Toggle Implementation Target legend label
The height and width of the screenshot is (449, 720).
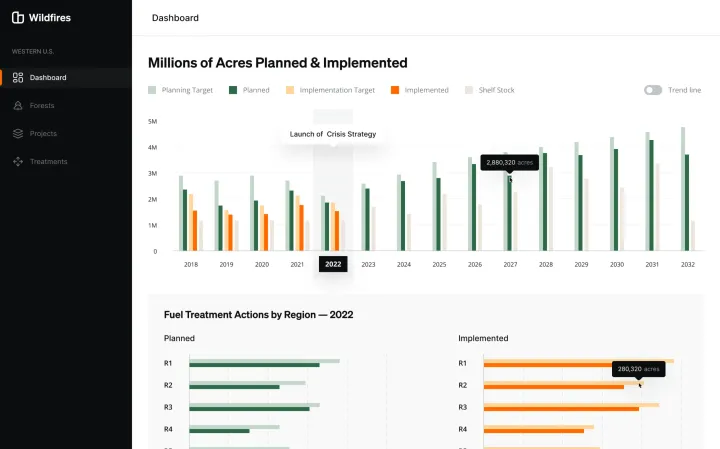tap(337, 90)
